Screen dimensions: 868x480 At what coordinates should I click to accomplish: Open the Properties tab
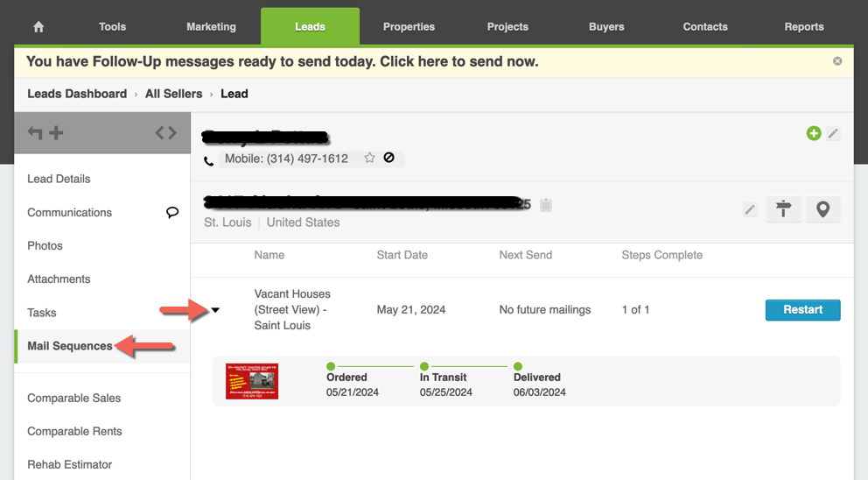coord(409,27)
